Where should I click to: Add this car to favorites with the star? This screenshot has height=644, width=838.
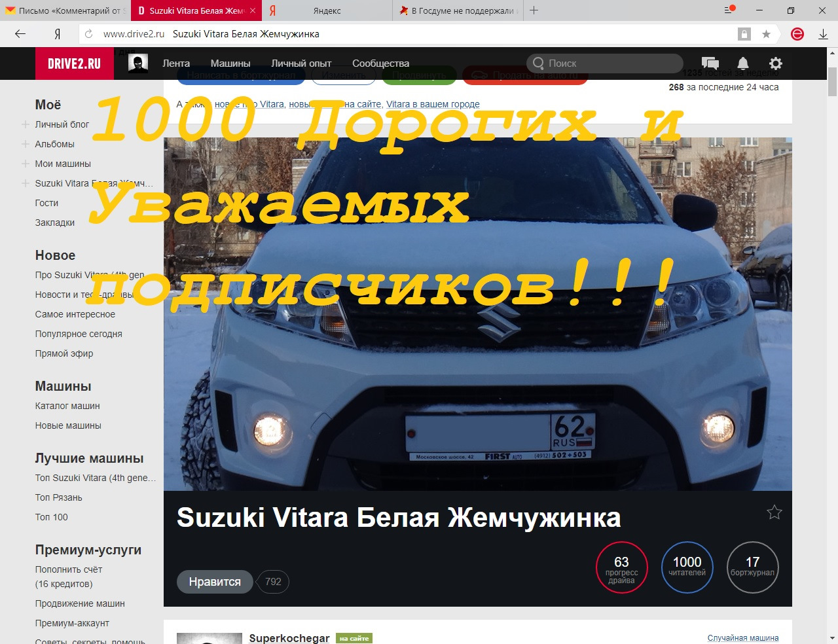point(774,512)
